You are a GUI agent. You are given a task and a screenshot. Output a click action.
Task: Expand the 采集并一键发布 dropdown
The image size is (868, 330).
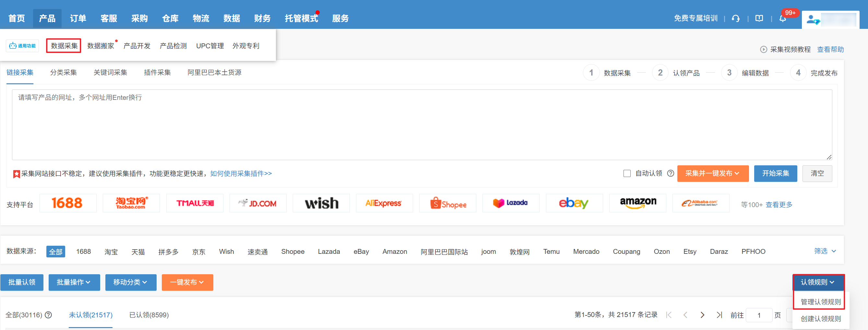click(x=713, y=173)
